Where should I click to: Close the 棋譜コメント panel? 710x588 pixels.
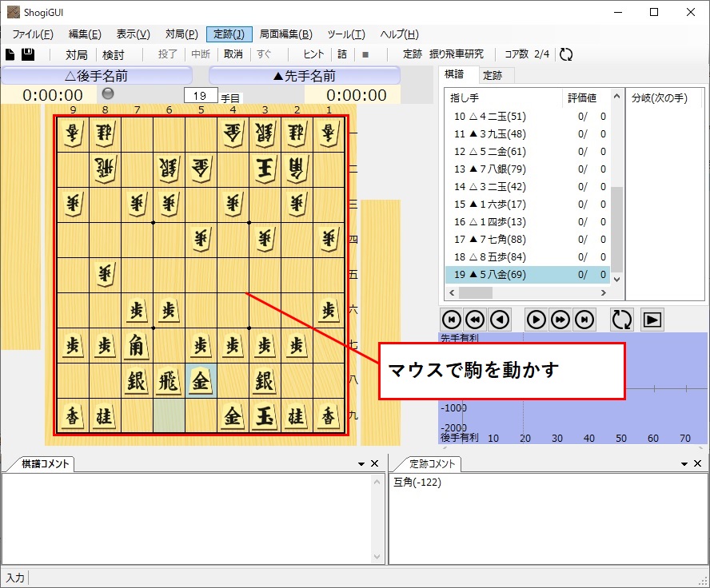click(374, 463)
